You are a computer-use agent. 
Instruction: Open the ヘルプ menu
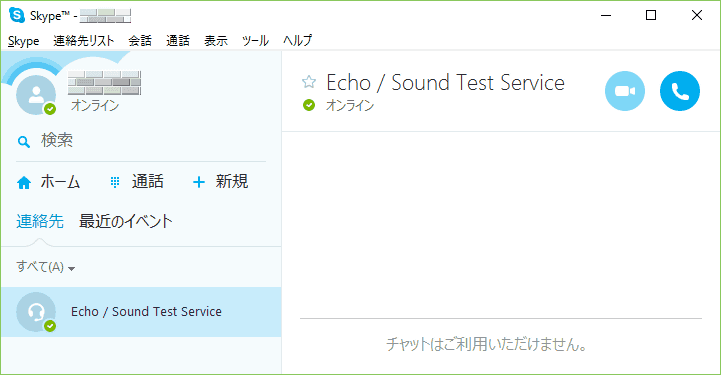tap(298, 40)
